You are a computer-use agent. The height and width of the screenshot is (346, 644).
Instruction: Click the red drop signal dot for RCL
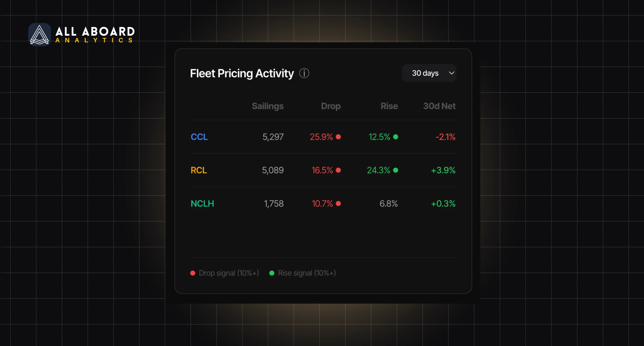click(338, 170)
